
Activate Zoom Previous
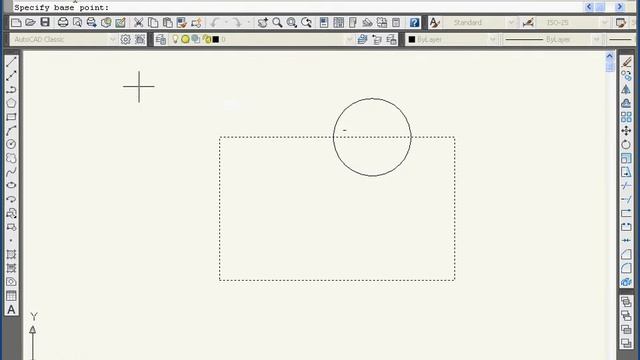[x=307, y=22]
